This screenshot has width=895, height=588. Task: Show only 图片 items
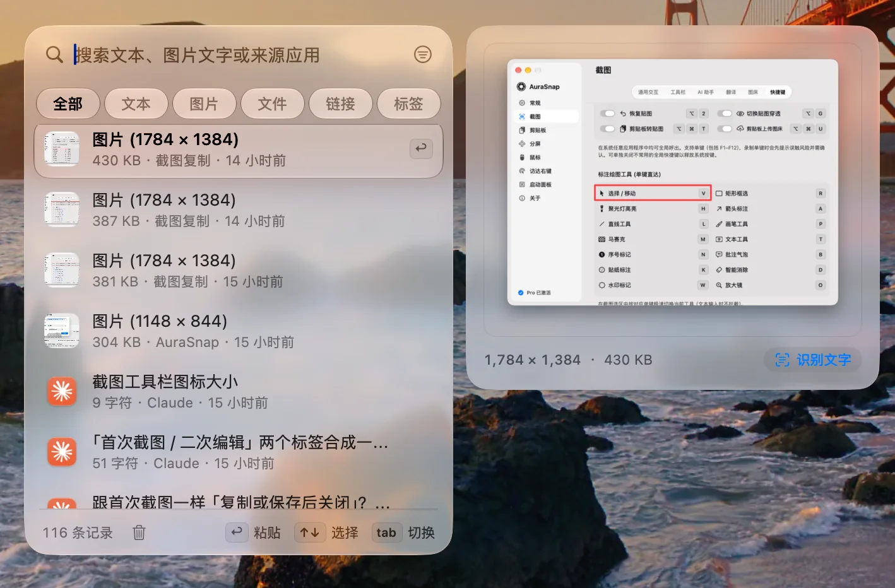pyautogui.click(x=204, y=104)
